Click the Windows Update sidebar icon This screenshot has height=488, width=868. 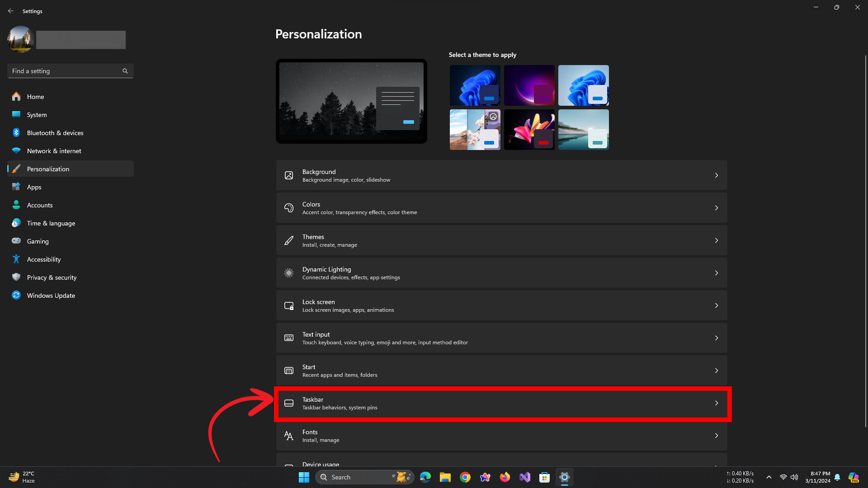pyautogui.click(x=16, y=296)
